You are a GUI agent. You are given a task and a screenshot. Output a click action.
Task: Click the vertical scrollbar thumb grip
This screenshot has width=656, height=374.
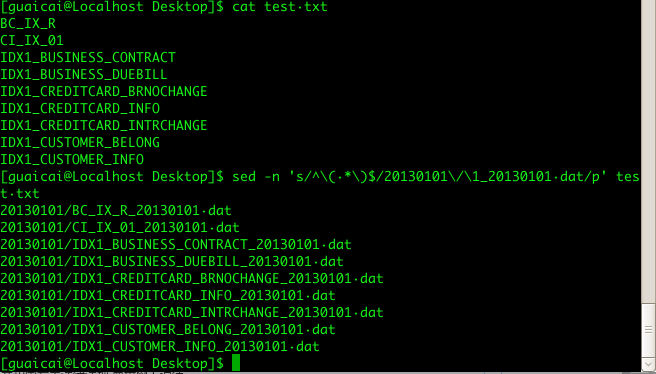point(649,329)
